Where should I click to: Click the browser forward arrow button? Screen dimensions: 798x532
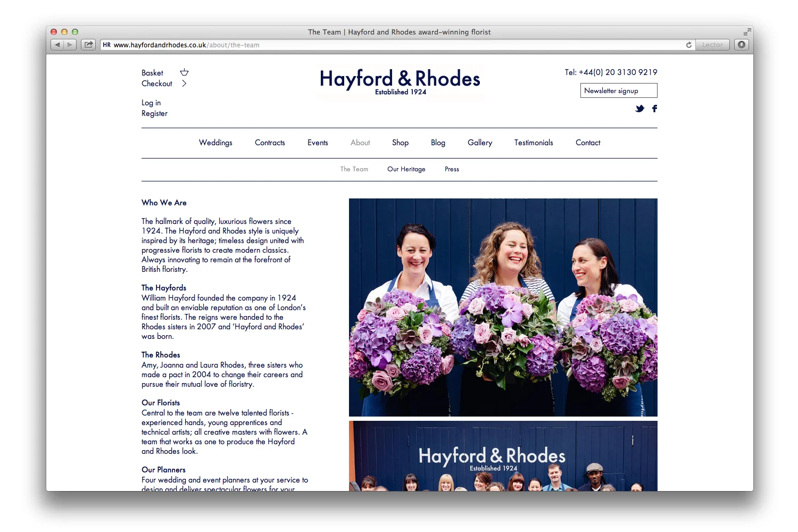[70, 45]
